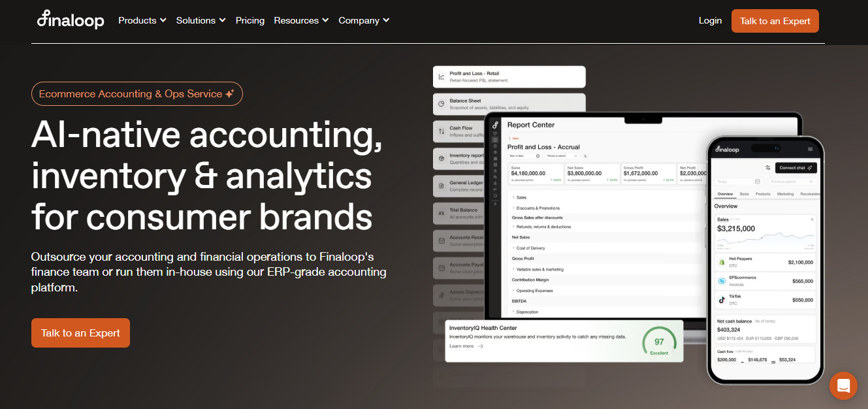
Task: Click the Net Sales $3,800,000.00 summary card
Action: (x=592, y=173)
